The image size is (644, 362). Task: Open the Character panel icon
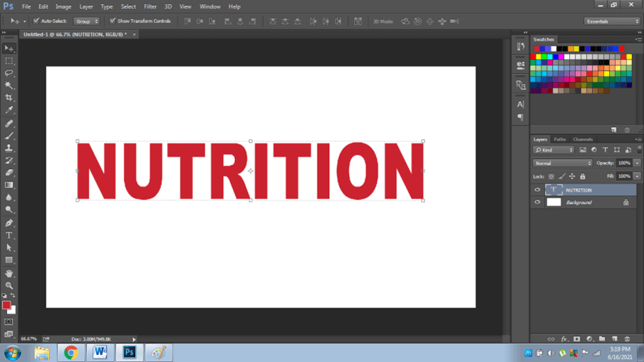[x=520, y=104]
